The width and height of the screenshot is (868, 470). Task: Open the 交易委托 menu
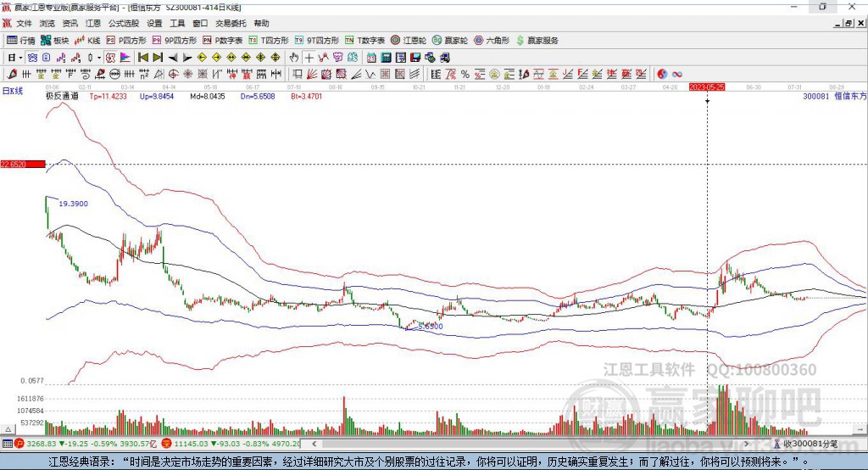pyautogui.click(x=229, y=24)
